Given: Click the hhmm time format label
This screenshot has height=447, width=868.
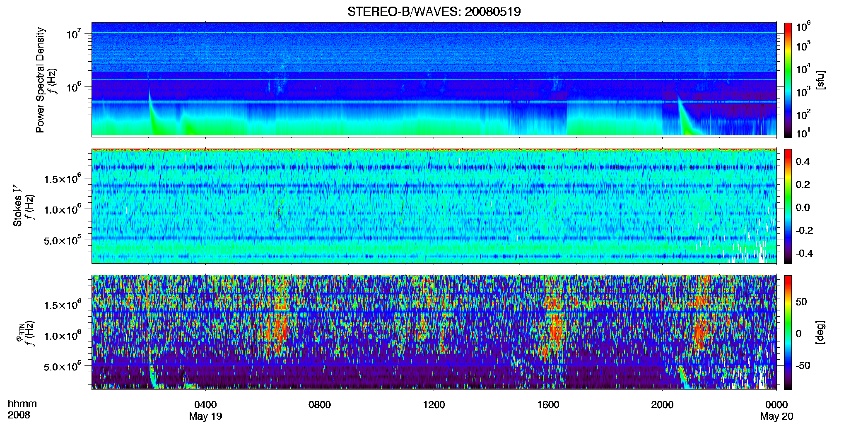Looking at the screenshot, I should (x=22, y=404).
